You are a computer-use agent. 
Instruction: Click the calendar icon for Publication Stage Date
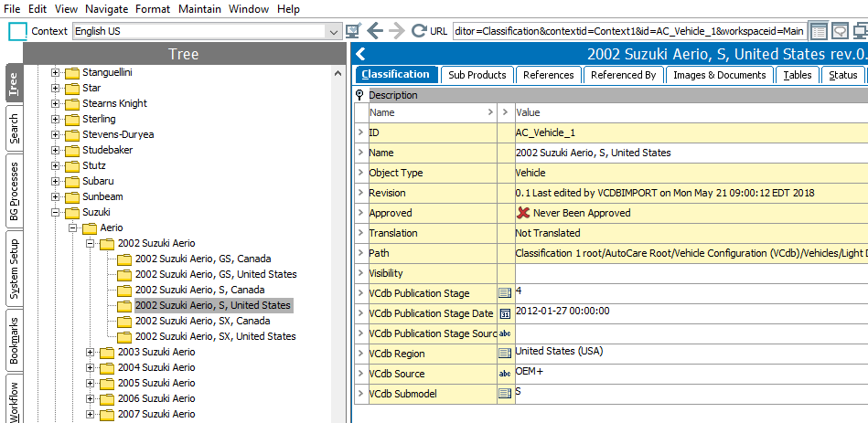[505, 313]
